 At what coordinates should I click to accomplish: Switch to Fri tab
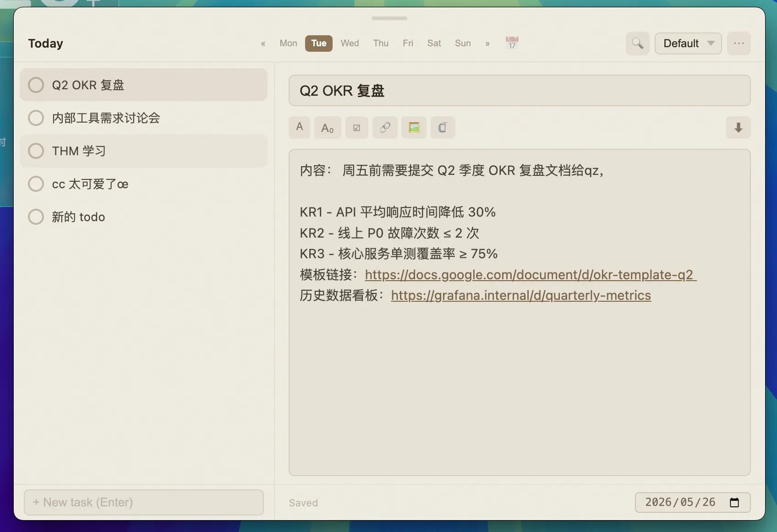click(408, 43)
